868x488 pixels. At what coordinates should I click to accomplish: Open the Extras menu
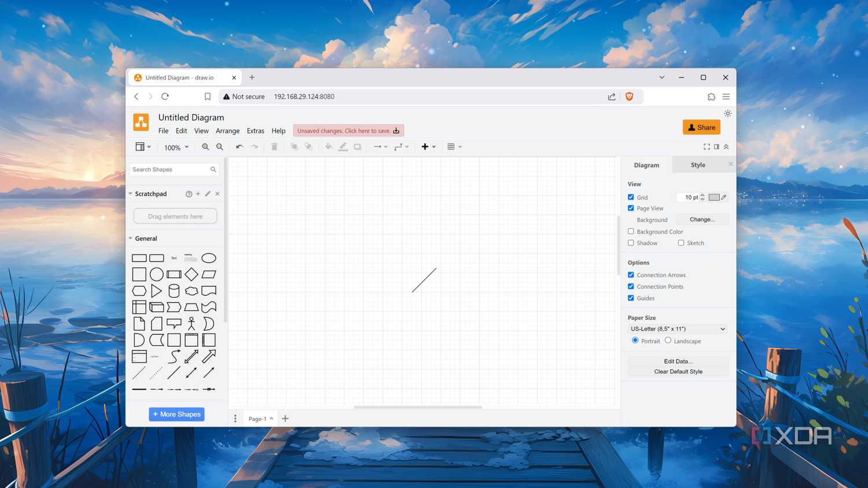point(255,131)
